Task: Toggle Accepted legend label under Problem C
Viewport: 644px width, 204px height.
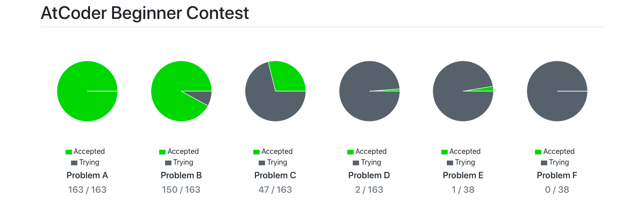Action: click(277, 152)
